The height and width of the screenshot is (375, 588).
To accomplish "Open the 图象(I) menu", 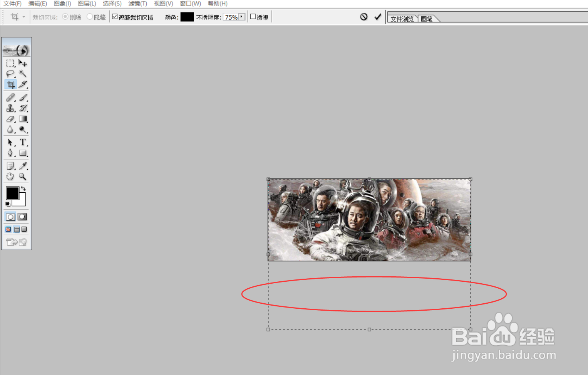I will click(x=62, y=3).
